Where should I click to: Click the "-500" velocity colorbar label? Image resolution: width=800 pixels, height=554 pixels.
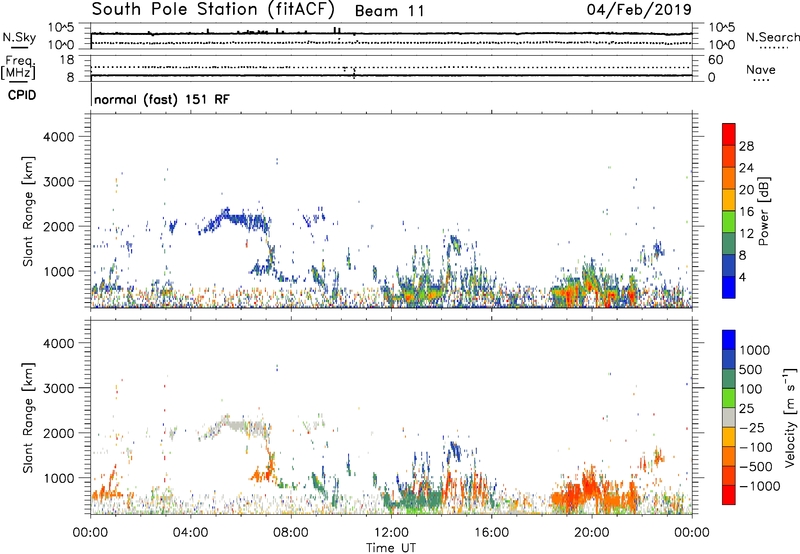[755, 467]
